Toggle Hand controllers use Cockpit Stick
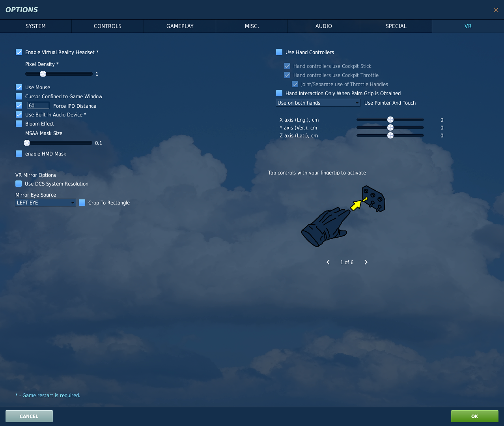504x426 pixels. pyautogui.click(x=287, y=66)
